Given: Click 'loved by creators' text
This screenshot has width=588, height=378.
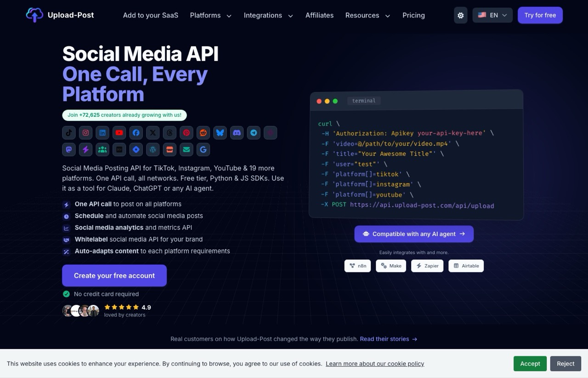Looking at the screenshot, I should point(125,315).
